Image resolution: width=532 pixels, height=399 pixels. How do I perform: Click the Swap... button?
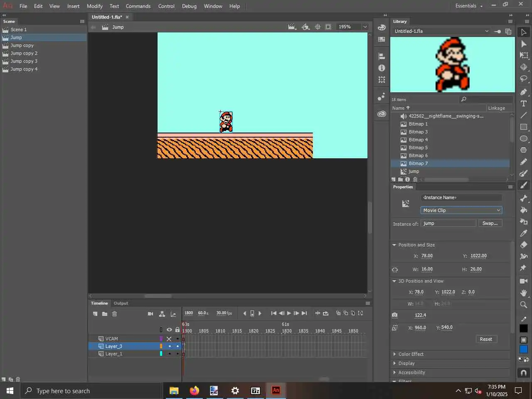point(490,223)
